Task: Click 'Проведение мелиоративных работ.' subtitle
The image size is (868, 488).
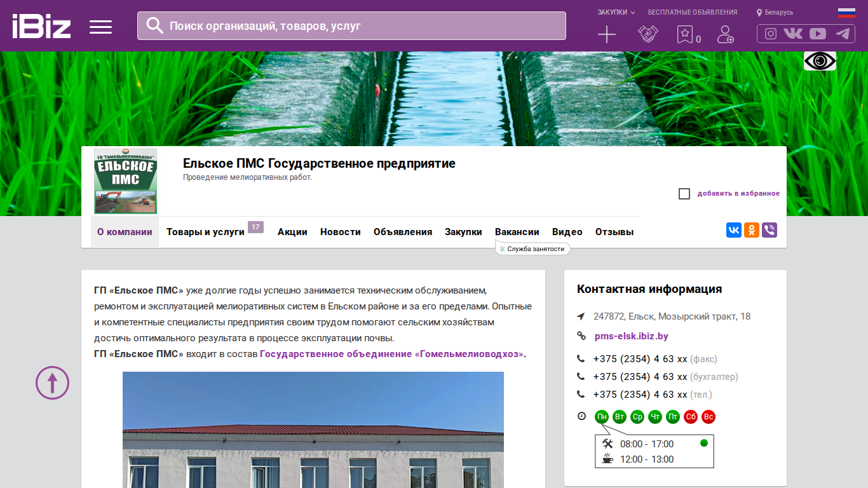Action: (248, 178)
